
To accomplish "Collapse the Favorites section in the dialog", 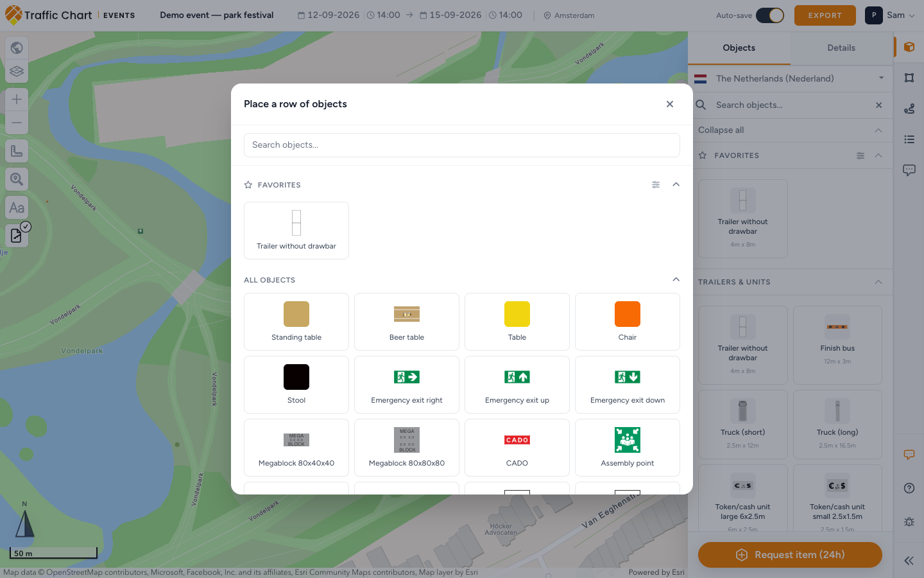I will click(676, 184).
